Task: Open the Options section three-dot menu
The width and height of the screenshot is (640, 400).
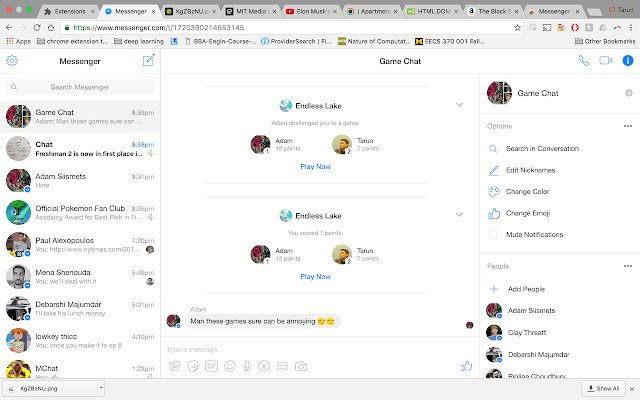Action: [628, 126]
